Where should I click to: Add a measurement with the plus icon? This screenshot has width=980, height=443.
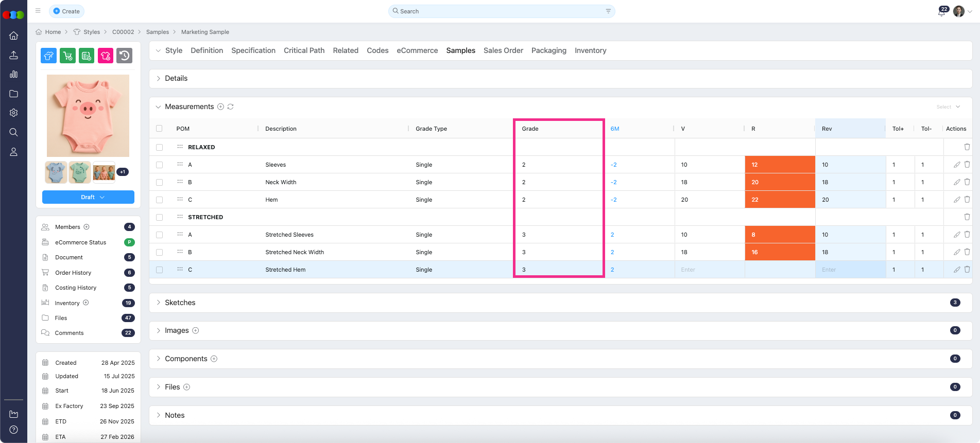coord(220,107)
